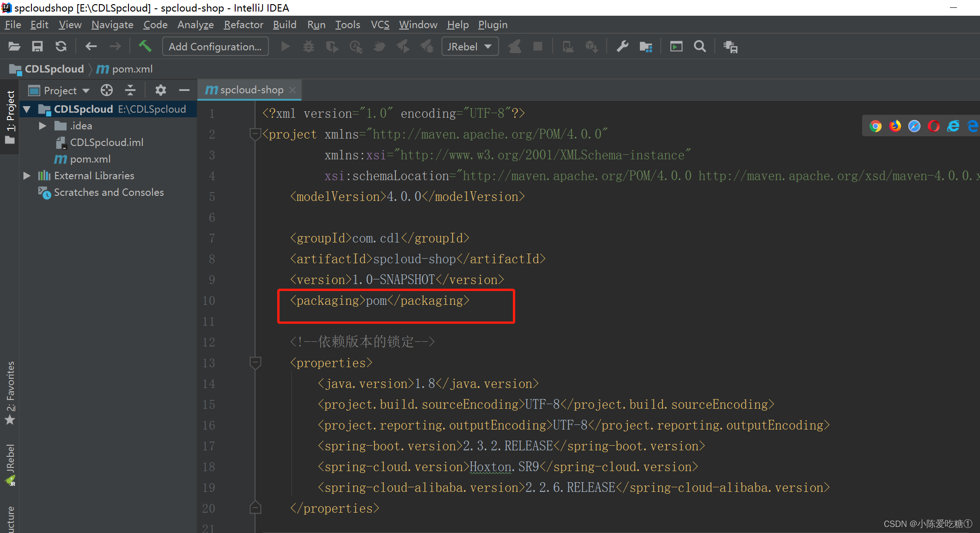Open in Chrome browser icon
The width and height of the screenshot is (980, 533).
[875, 126]
